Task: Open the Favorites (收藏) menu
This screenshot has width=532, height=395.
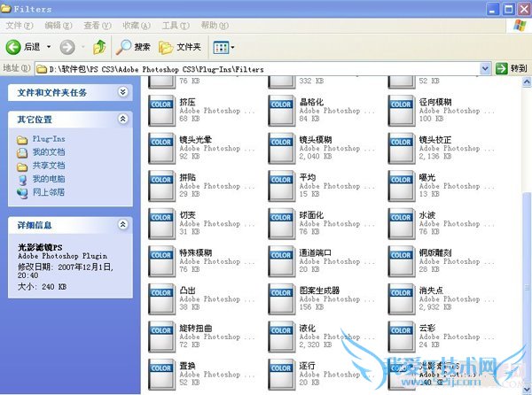Action: click(x=137, y=26)
